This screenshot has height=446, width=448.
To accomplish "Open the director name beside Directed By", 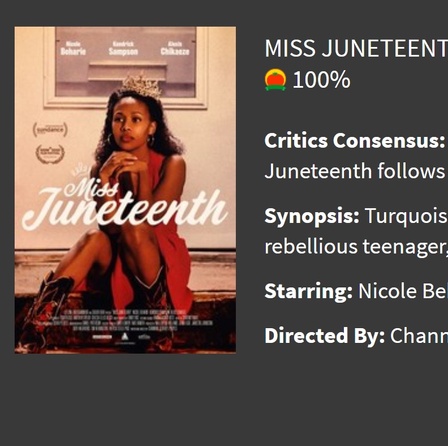I will click(x=419, y=336).
